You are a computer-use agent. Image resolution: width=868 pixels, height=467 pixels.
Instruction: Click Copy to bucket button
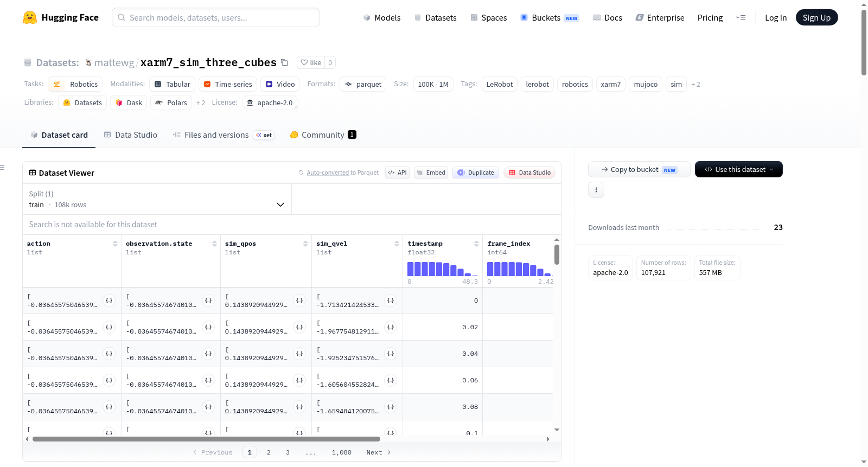click(639, 169)
